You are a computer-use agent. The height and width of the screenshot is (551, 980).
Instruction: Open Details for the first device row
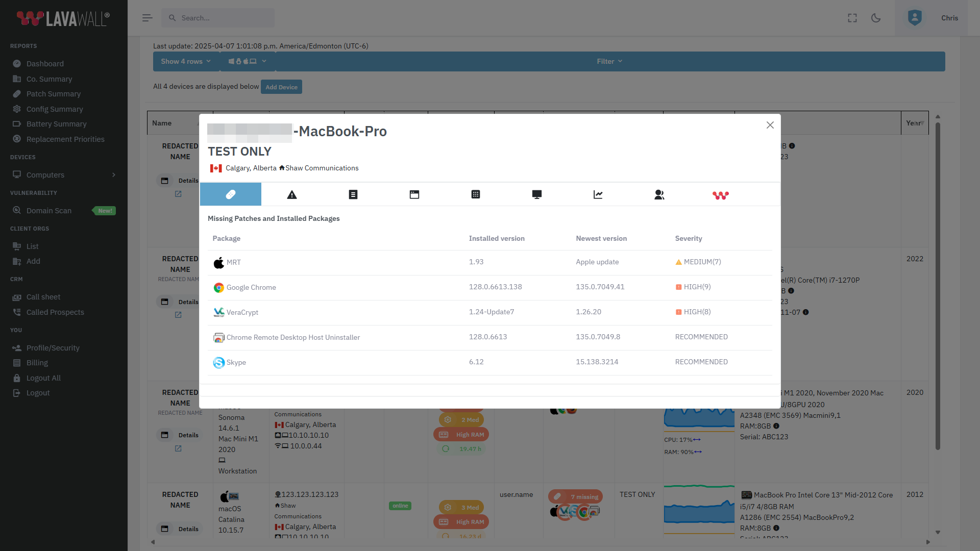click(x=179, y=181)
